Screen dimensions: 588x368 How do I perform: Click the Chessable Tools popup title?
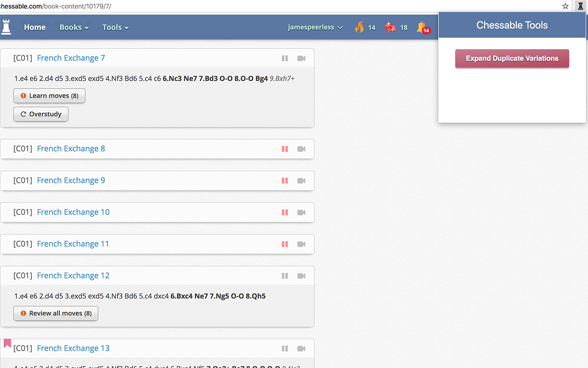tap(512, 25)
